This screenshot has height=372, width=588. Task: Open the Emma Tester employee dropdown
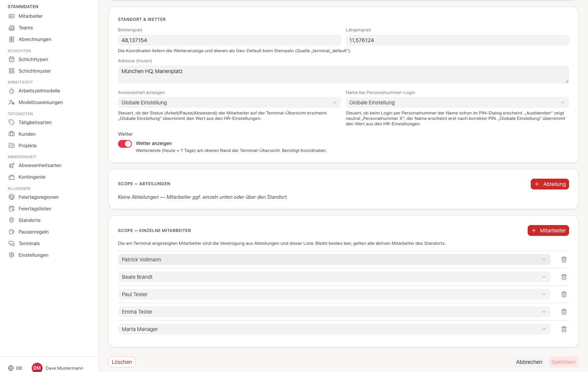coord(334,312)
